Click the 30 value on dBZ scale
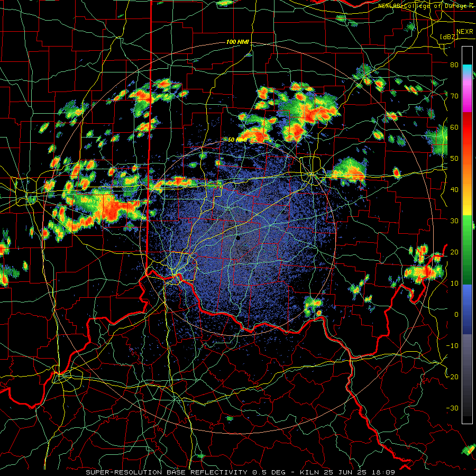 (454, 221)
